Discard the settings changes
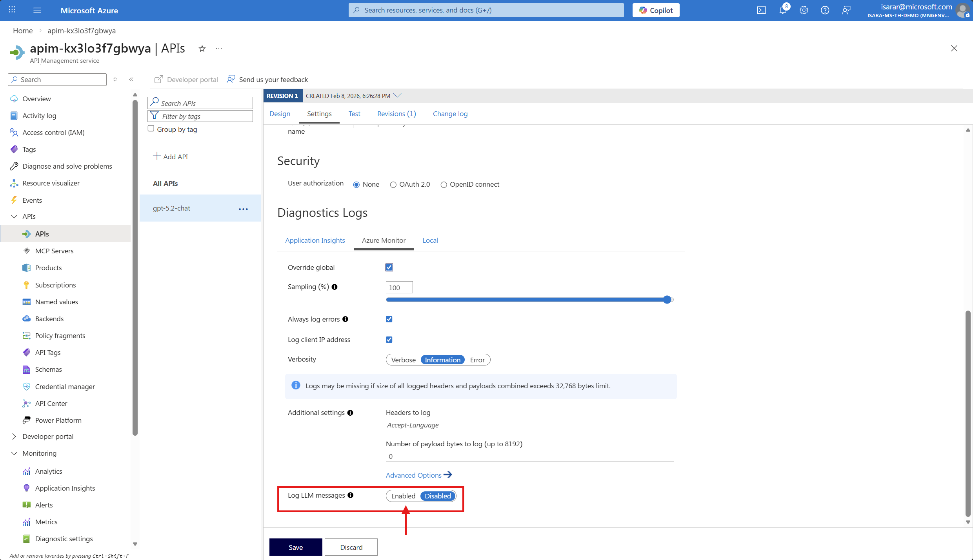This screenshot has width=973, height=560. pyautogui.click(x=351, y=547)
